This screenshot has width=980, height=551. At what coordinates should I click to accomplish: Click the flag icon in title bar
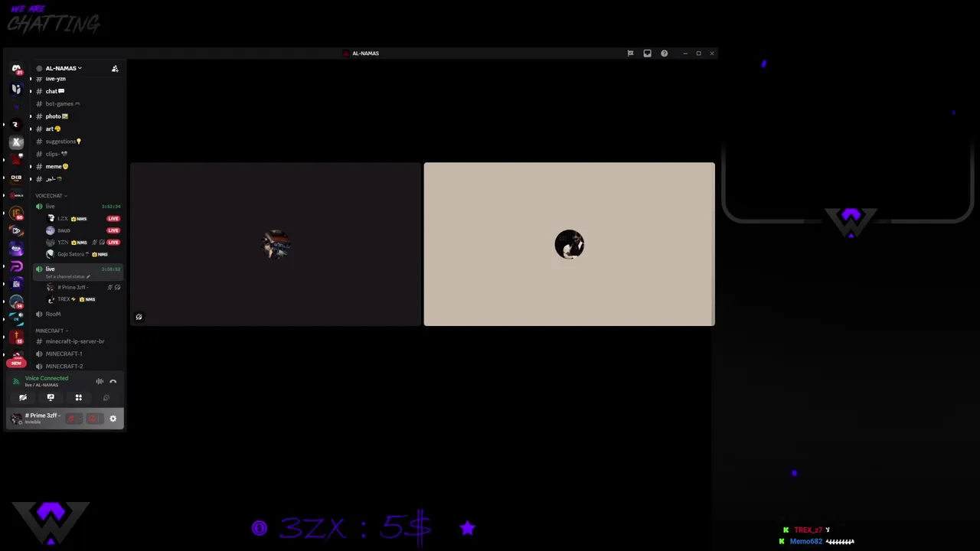[x=630, y=54]
